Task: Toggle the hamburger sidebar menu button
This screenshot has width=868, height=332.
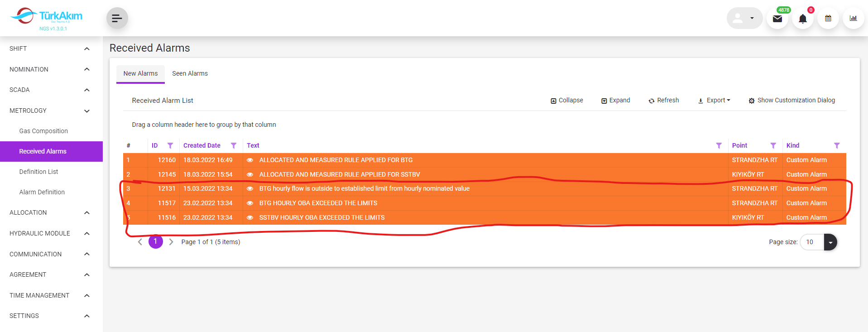Action: point(117,19)
